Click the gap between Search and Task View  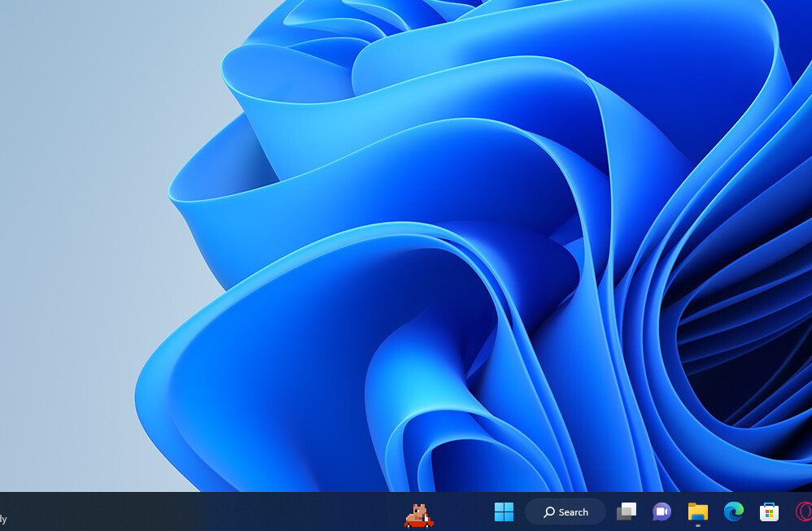[x=610, y=511]
